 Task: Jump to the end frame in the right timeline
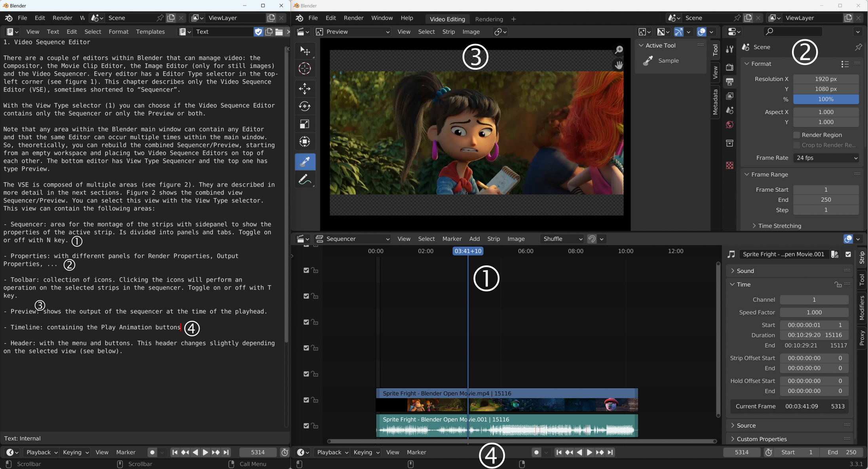[x=610, y=452]
